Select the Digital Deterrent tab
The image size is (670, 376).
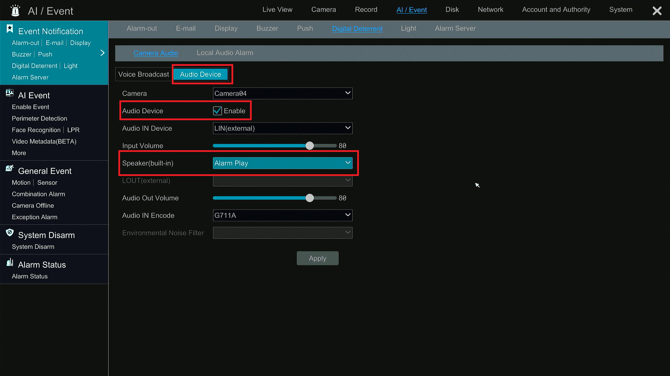click(x=357, y=29)
